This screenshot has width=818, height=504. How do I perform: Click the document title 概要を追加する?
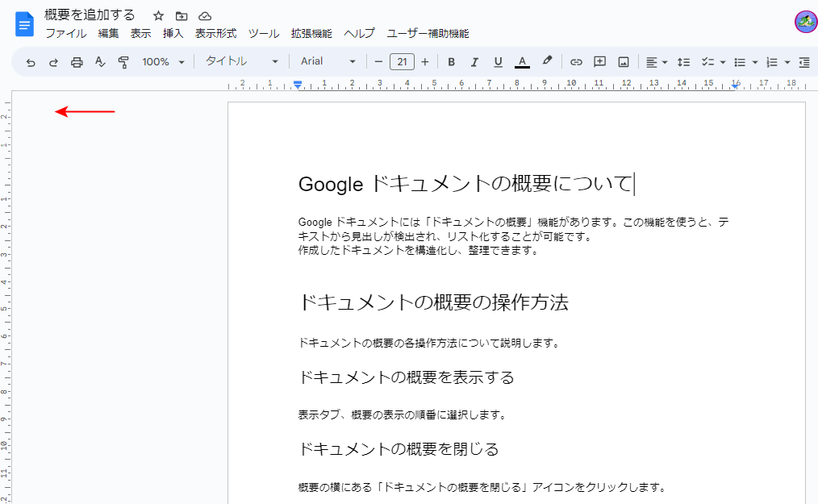pyautogui.click(x=90, y=15)
